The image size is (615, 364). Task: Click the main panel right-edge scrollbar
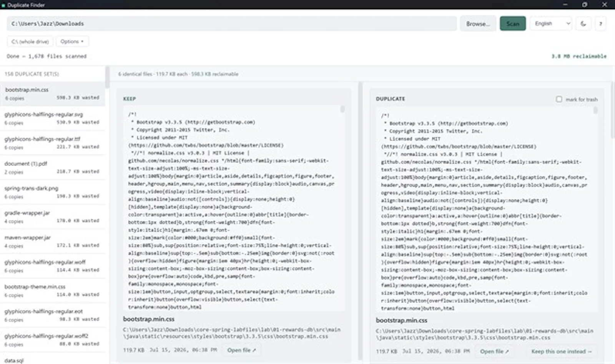click(613, 110)
